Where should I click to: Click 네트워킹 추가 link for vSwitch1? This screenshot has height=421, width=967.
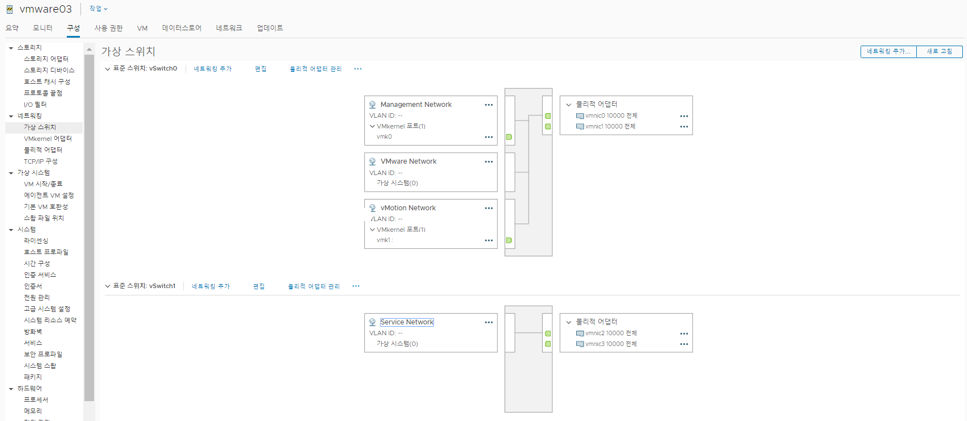tap(211, 286)
